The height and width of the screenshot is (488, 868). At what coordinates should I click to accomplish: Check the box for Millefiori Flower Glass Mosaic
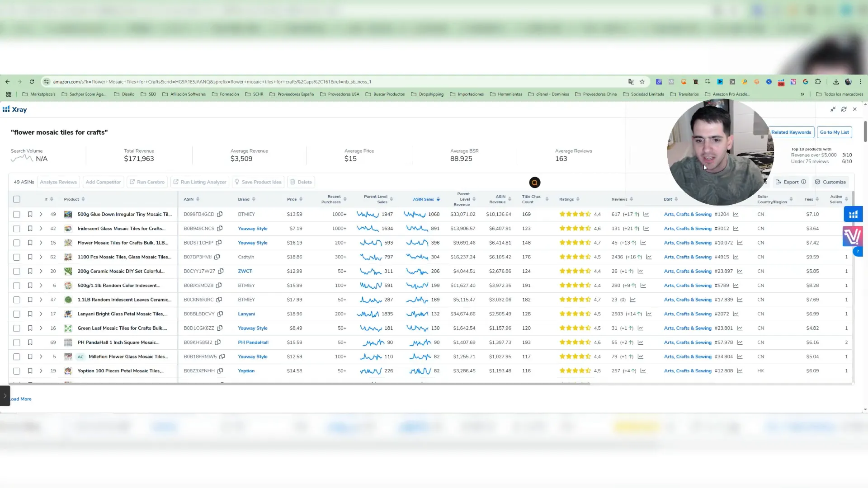(17, 357)
